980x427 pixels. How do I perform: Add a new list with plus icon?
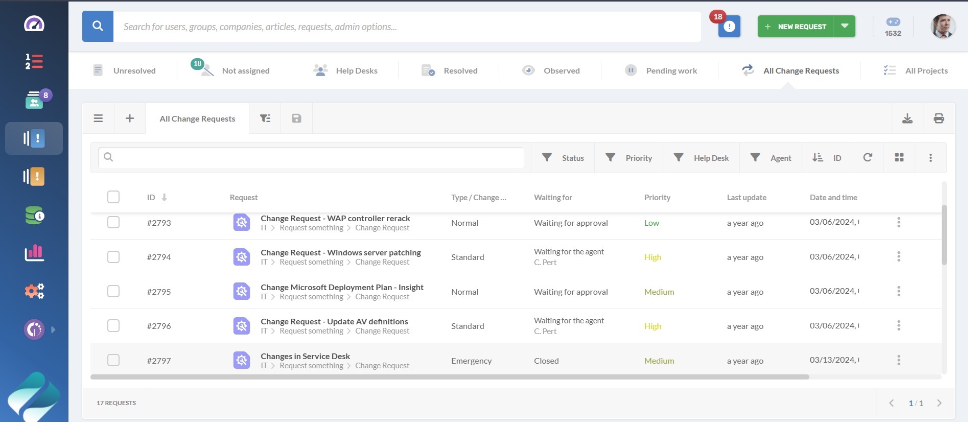(130, 118)
